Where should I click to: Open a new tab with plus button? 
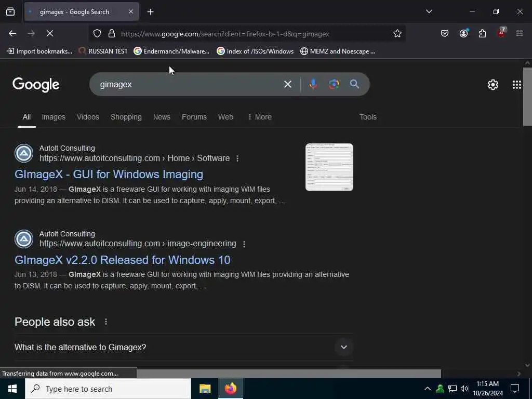(150, 12)
